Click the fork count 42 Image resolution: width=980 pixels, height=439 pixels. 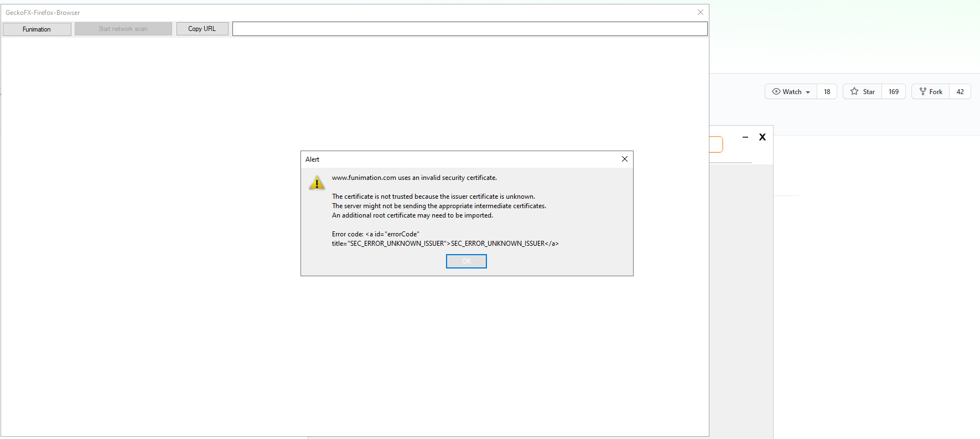coord(960,92)
